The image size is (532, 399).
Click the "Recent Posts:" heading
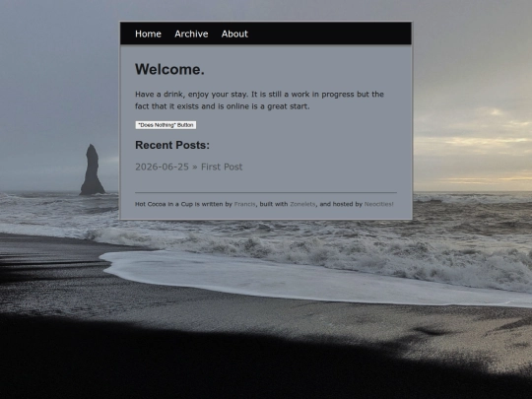coord(172,145)
